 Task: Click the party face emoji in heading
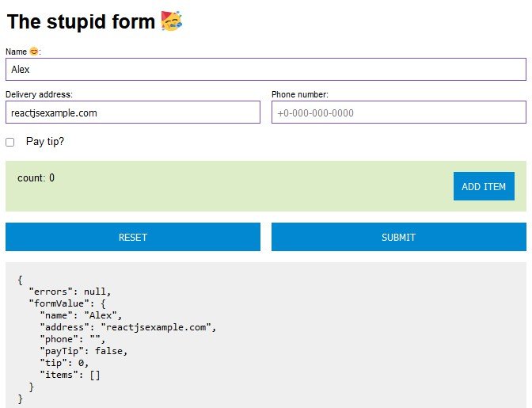(171, 21)
